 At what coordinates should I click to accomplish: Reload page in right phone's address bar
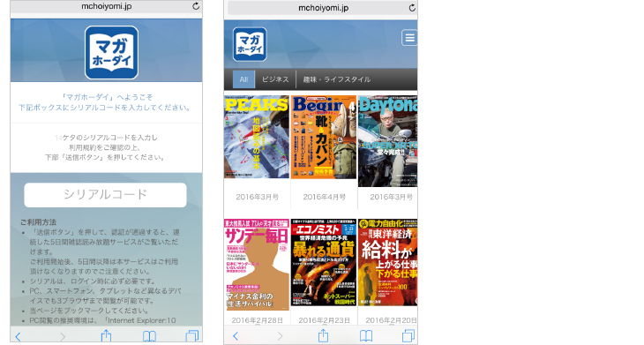click(412, 7)
